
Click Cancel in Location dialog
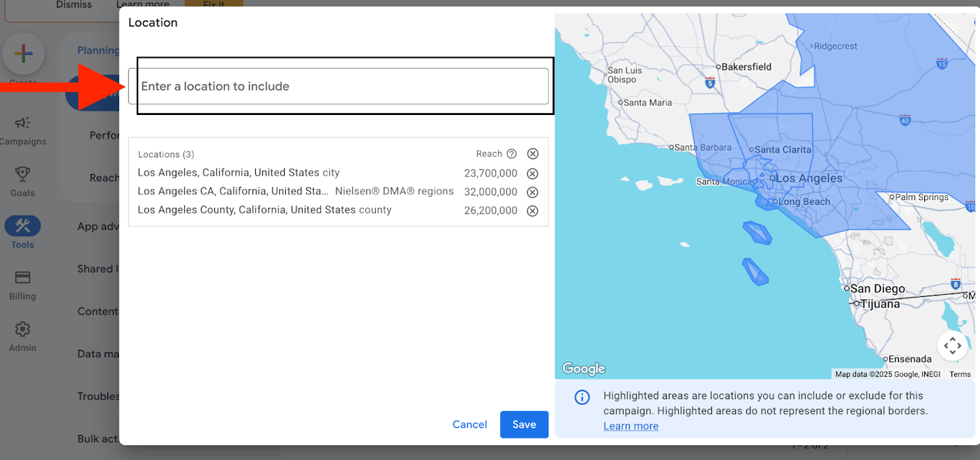click(469, 424)
